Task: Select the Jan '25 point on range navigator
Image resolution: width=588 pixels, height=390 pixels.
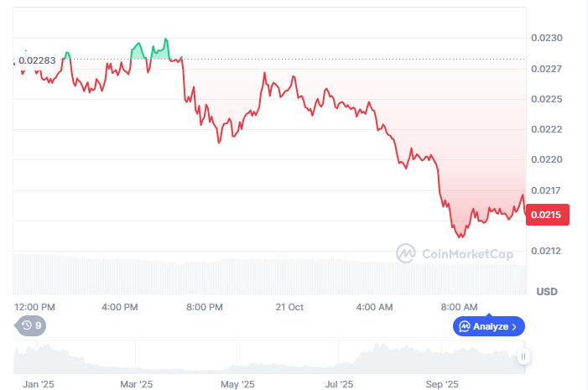Action: [x=39, y=384]
